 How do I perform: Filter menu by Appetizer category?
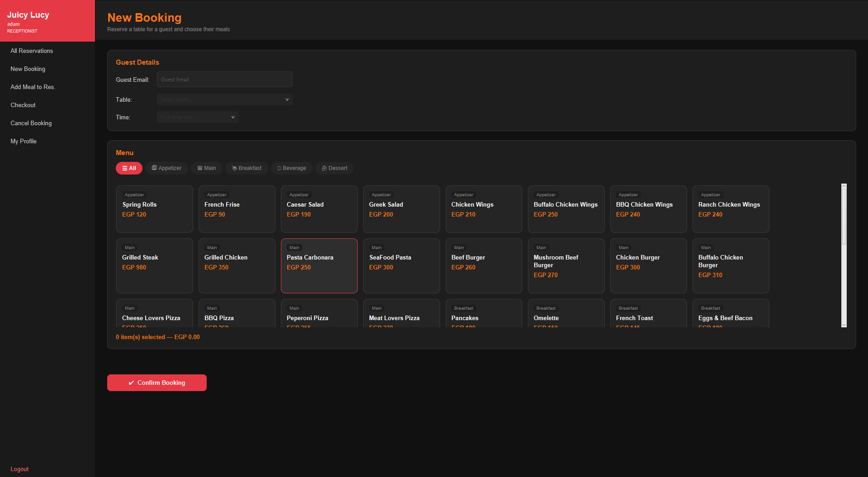coord(166,168)
